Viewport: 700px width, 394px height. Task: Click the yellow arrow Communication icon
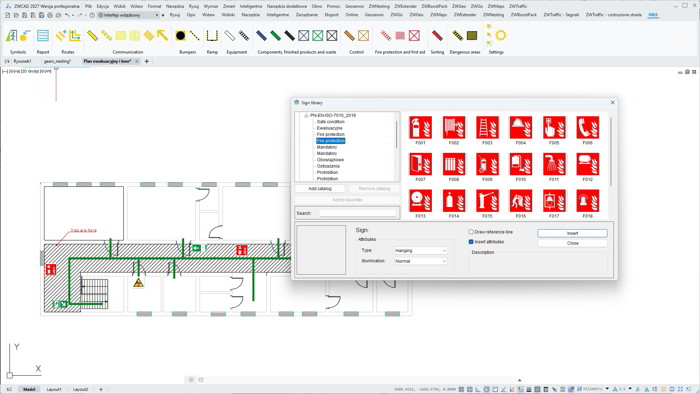coord(162,35)
